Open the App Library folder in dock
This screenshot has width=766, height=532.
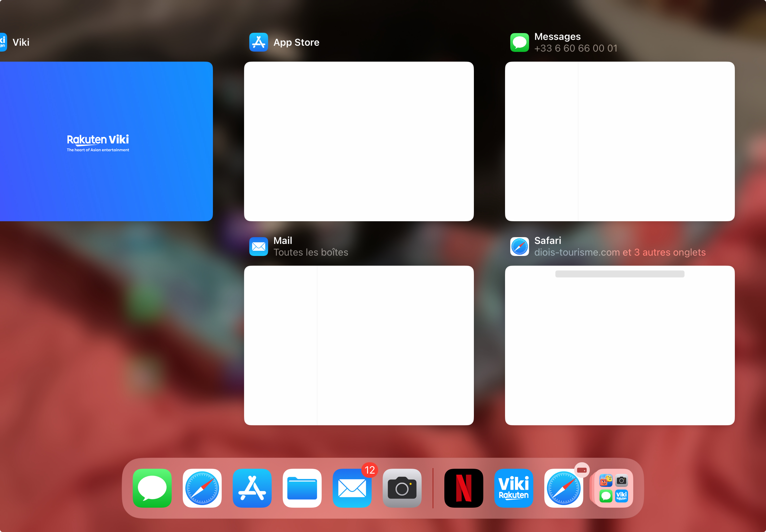[613, 488]
